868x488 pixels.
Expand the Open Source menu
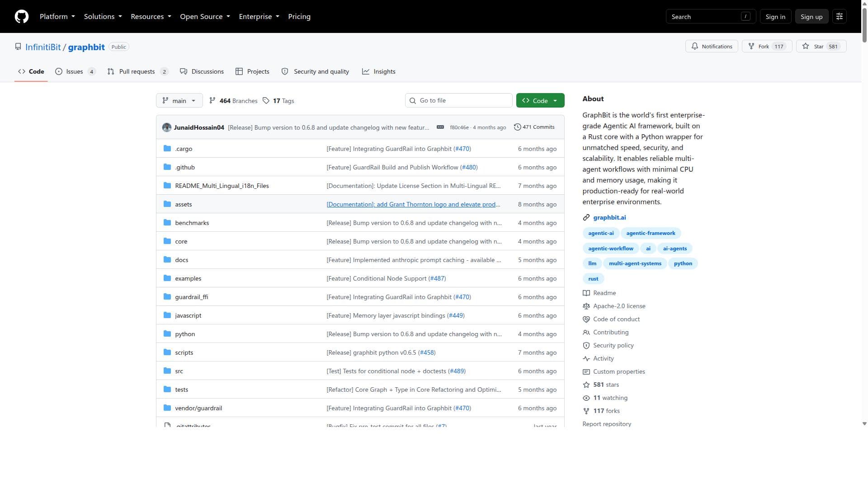205,17
